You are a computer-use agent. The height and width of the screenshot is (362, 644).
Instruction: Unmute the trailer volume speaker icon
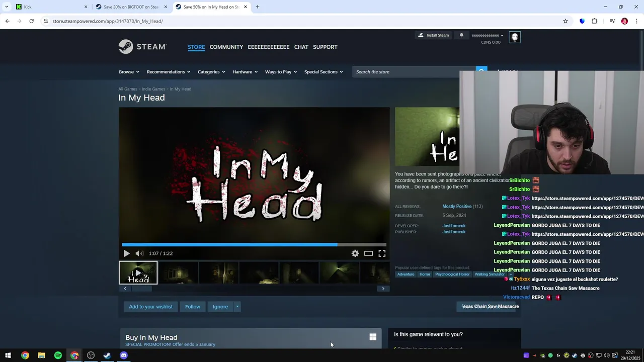tap(139, 253)
